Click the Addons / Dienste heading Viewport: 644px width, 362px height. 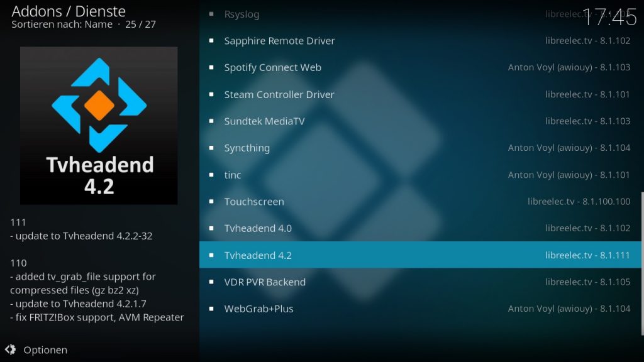(x=69, y=11)
